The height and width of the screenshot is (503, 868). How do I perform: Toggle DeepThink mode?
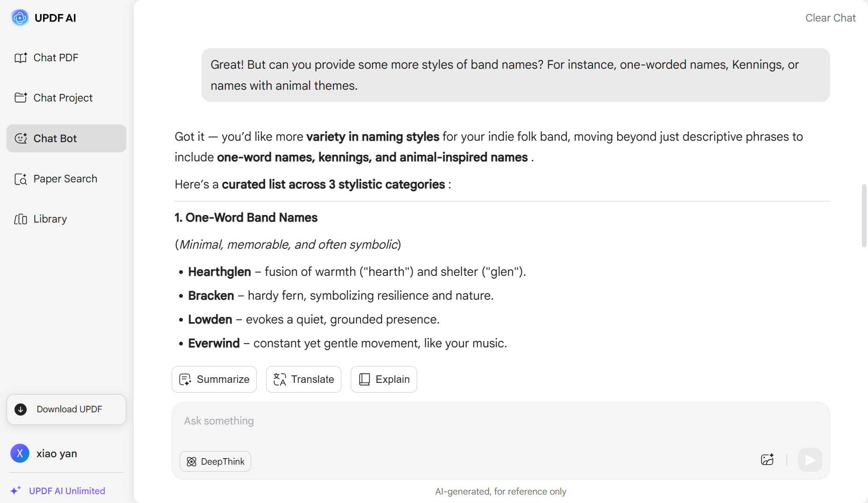click(215, 461)
